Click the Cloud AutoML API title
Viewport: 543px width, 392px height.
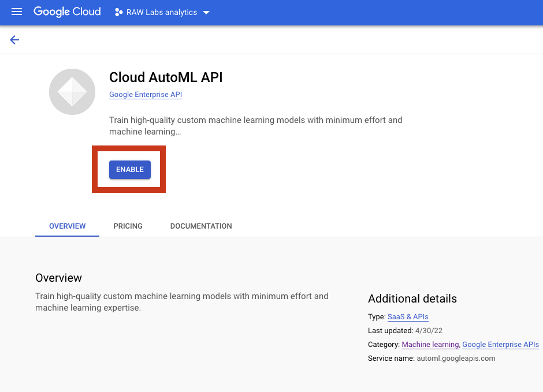pos(166,77)
